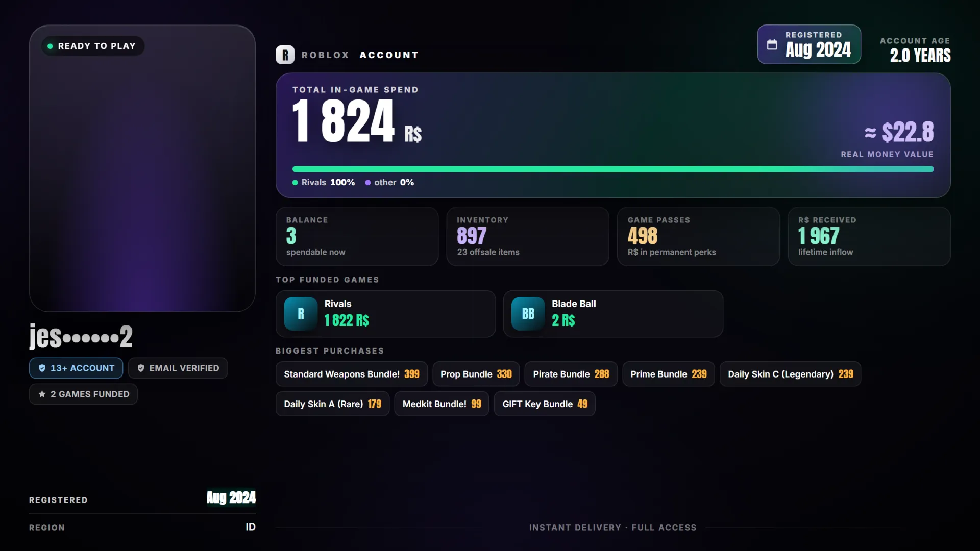Click the calendar icon beside Registered
The image size is (980, 551).
pyautogui.click(x=772, y=44)
